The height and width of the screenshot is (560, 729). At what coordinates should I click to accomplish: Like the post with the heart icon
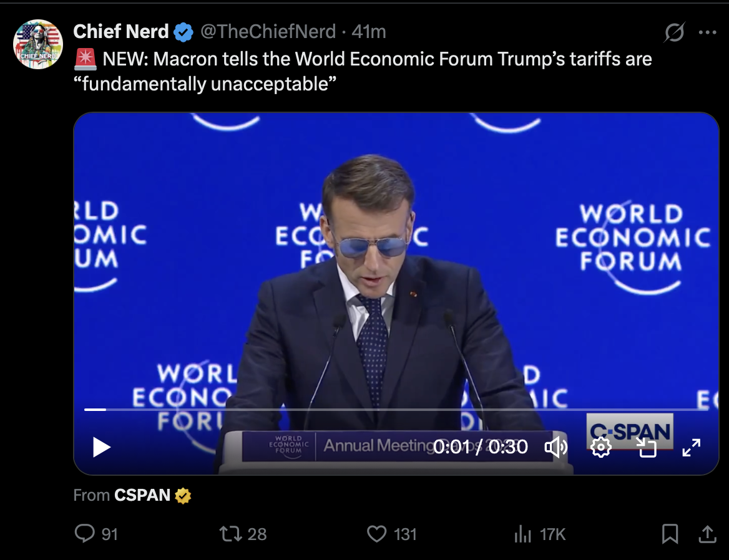[376, 534]
